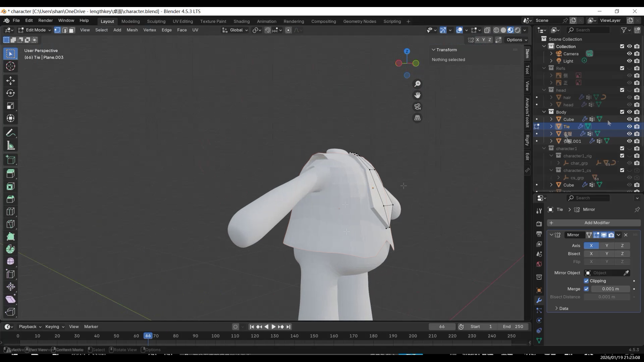
Task: Disable the Clipping checkbox
Action: pos(586,281)
